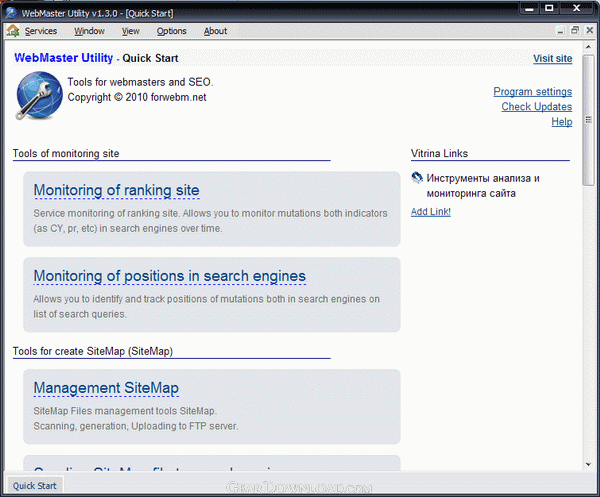The height and width of the screenshot is (497, 600).
Task: Open the Window menu
Action: [x=89, y=31]
